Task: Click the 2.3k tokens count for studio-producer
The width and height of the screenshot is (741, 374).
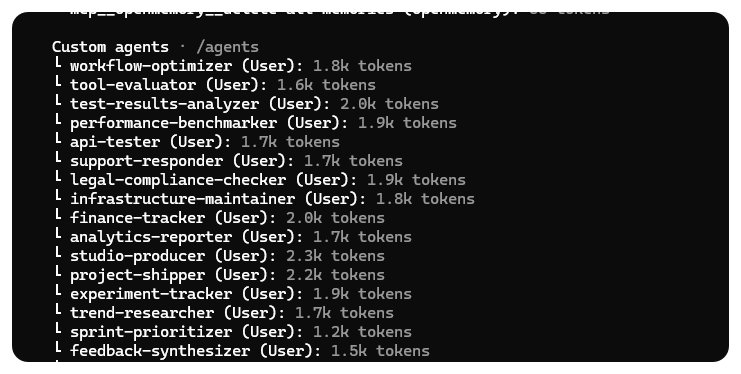Action: pyautogui.click(x=335, y=256)
